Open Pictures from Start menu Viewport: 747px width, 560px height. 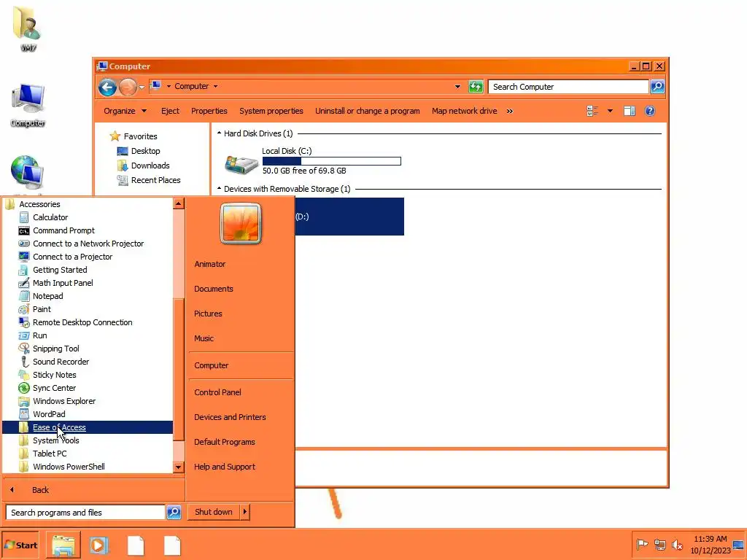[208, 314]
